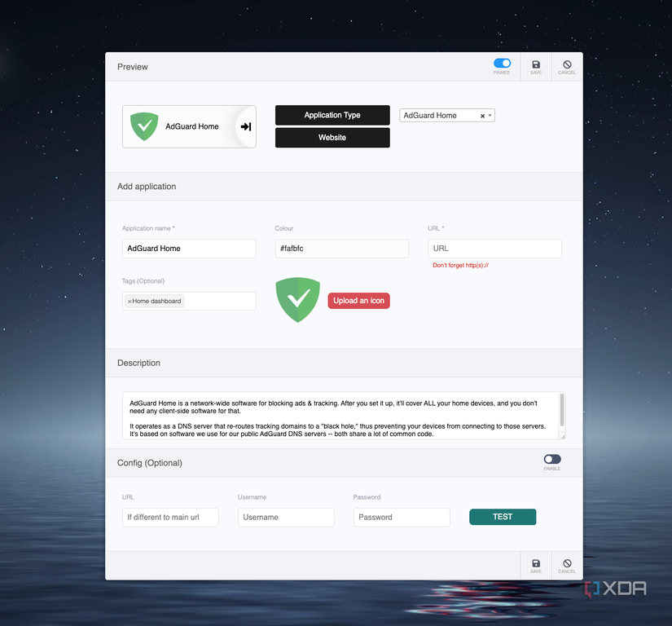Viewport: 672px width, 626px height.
Task: Click the description text area scrollbar
Action: tap(562, 410)
